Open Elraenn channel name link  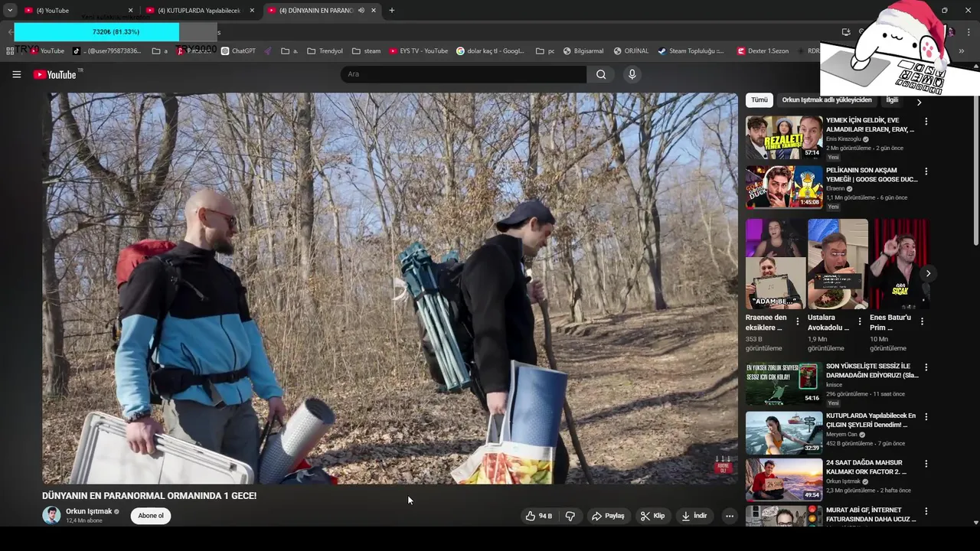click(835, 188)
